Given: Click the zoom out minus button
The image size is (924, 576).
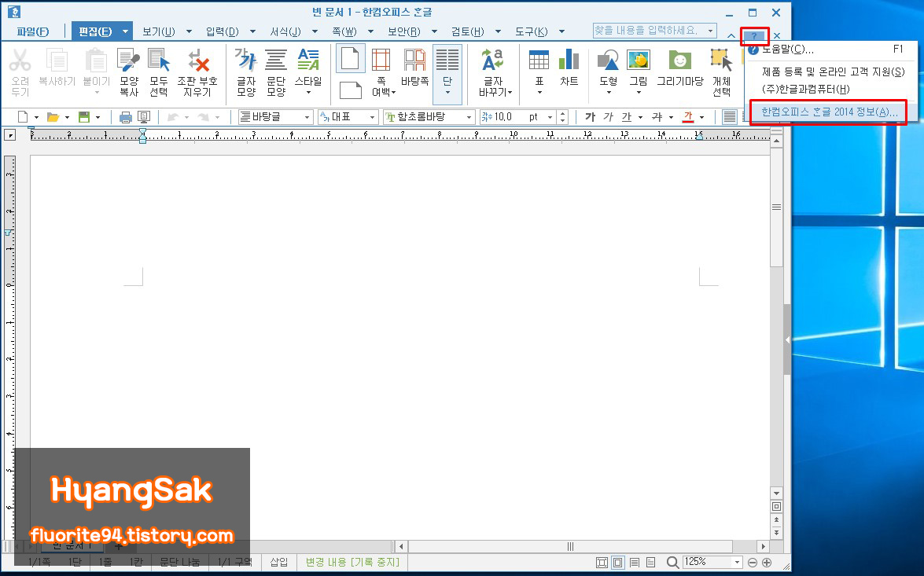Looking at the screenshot, I should click(752, 563).
